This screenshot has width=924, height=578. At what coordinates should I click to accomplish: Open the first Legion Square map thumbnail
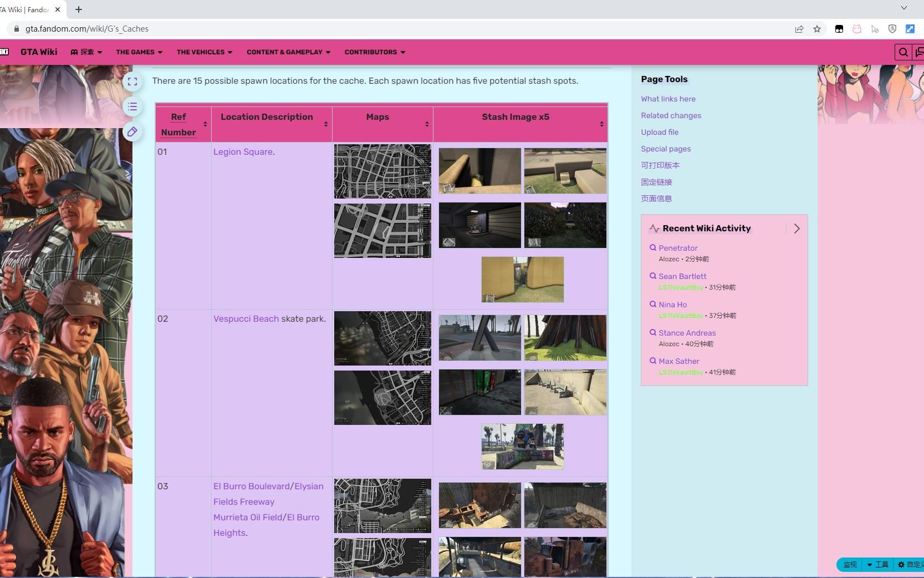382,171
